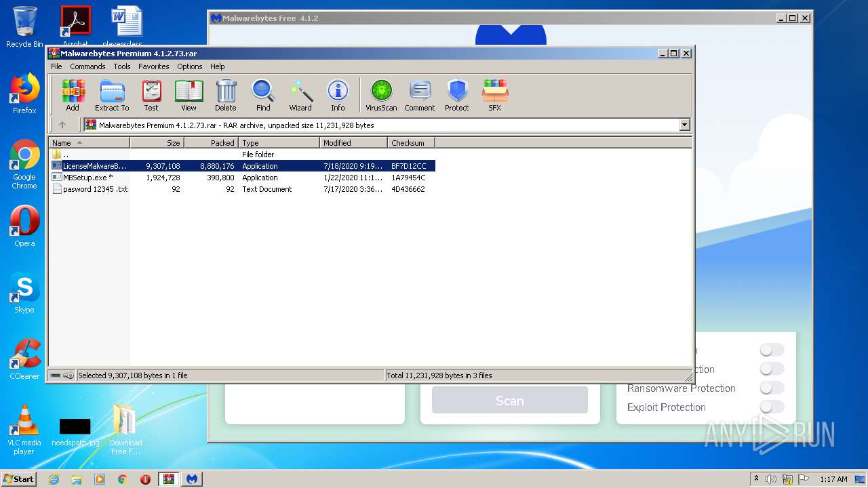Sort files by Packed column
This screenshot has height=488, width=868.
211,143
